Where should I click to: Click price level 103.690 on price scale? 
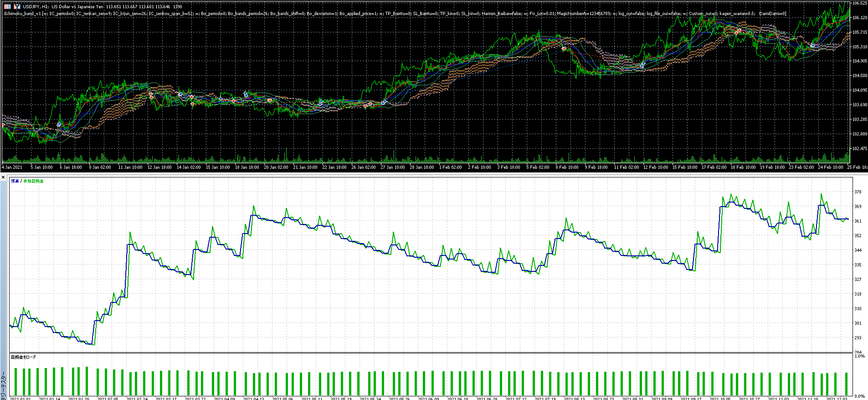coord(859,105)
